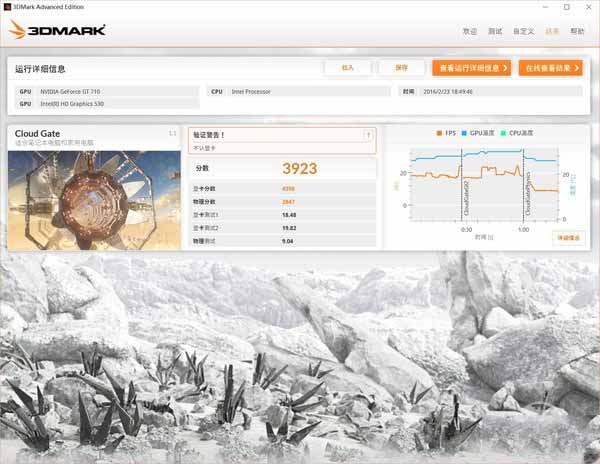Click the 验证警告! warning heading

(x=209, y=135)
